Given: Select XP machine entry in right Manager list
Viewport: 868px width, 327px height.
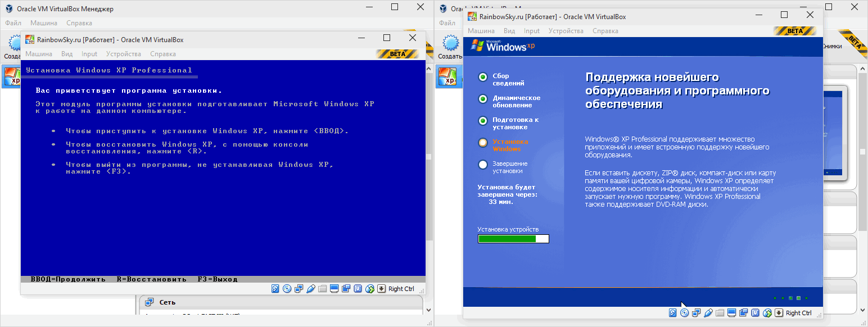Looking at the screenshot, I should tap(450, 77).
